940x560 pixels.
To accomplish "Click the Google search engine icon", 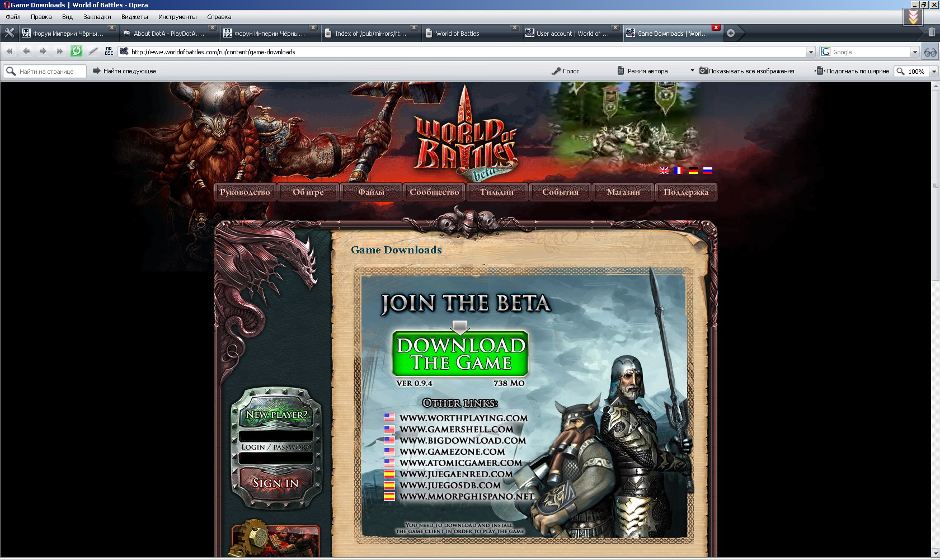I will (x=826, y=51).
